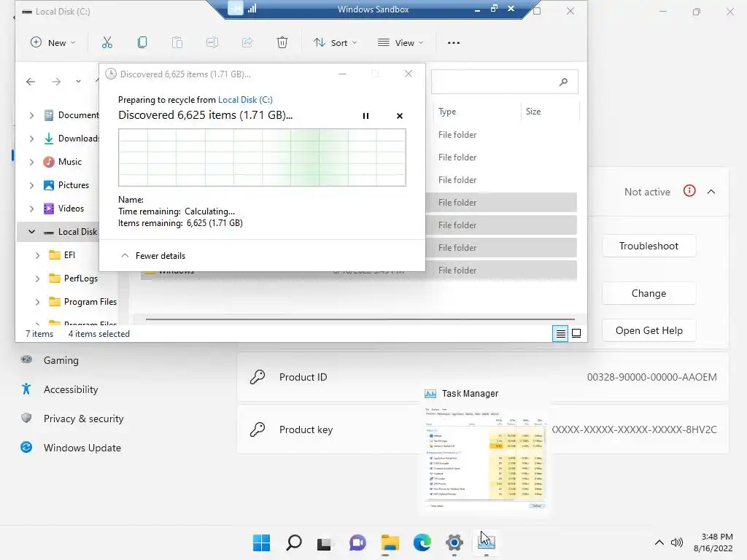Screen dimensions: 747x560
Task: Click the File Explorer horizontal scrollbar
Action: (x=360, y=319)
